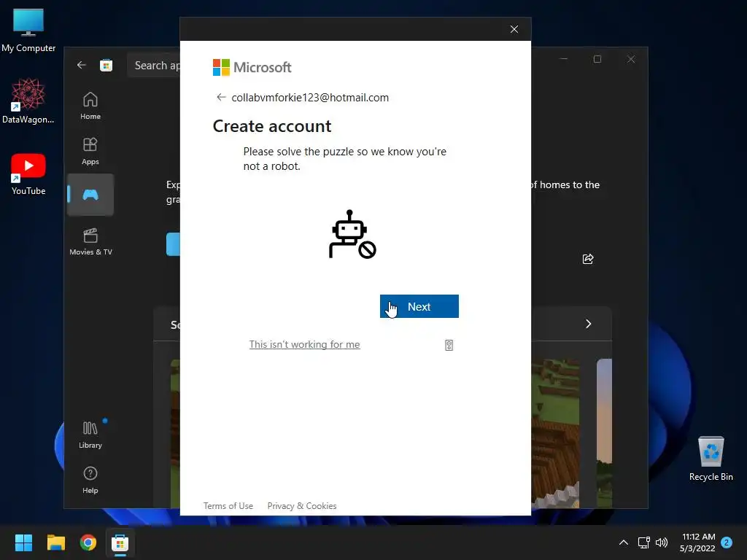Image resolution: width=747 pixels, height=560 pixels.
Task: Click the Microsoft Store logo icon in title bar
Action: click(107, 65)
